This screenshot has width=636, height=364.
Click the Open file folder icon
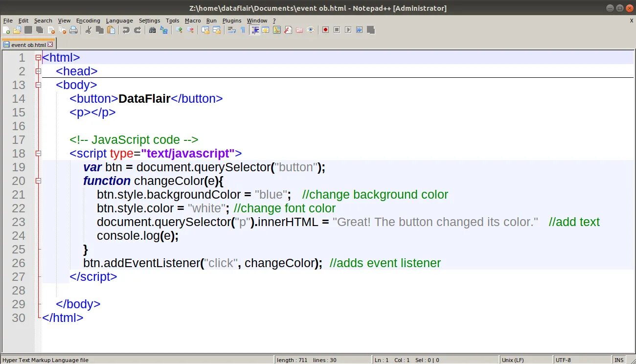tap(17, 30)
